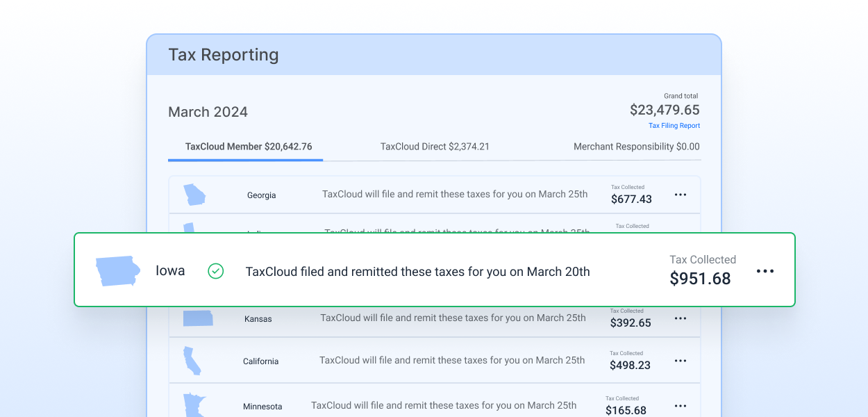Click the California state map icon
The image size is (868, 417).
192,361
